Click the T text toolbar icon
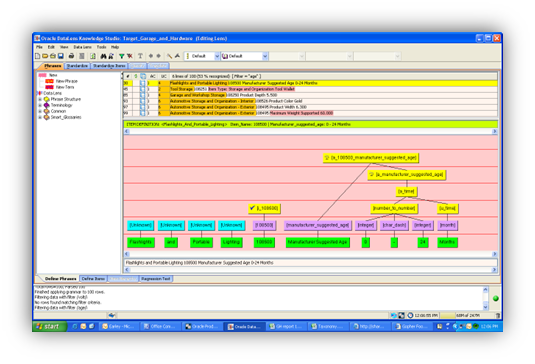 pyautogui.click(x=140, y=56)
